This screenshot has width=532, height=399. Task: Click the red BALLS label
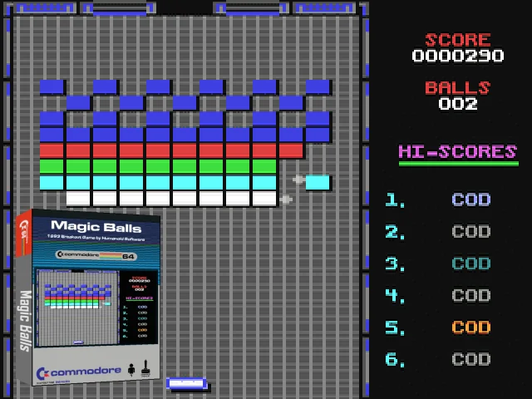tap(458, 88)
